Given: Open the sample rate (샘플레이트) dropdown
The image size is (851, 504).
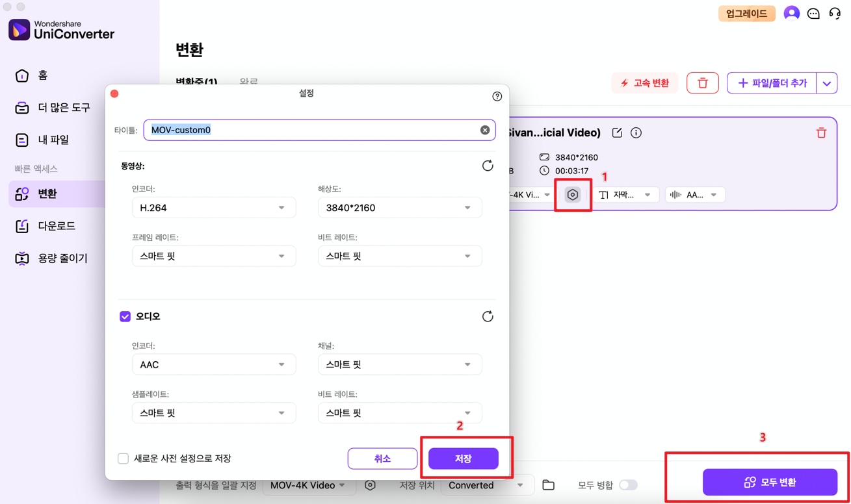Looking at the screenshot, I should [214, 412].
